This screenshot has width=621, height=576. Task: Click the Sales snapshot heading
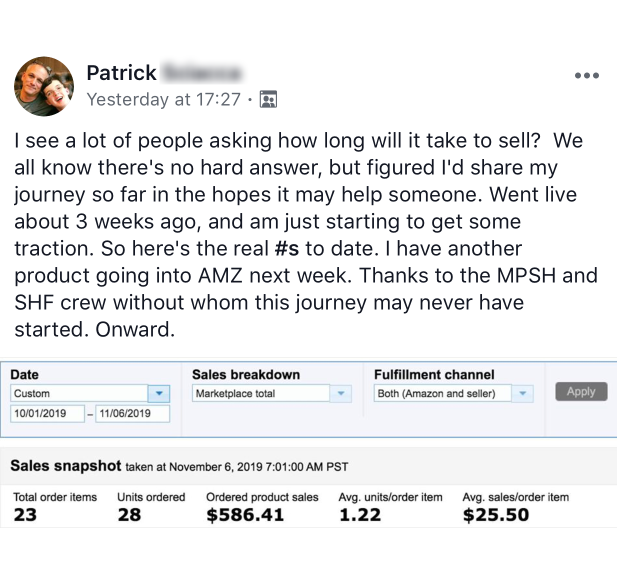coord(66,466)
